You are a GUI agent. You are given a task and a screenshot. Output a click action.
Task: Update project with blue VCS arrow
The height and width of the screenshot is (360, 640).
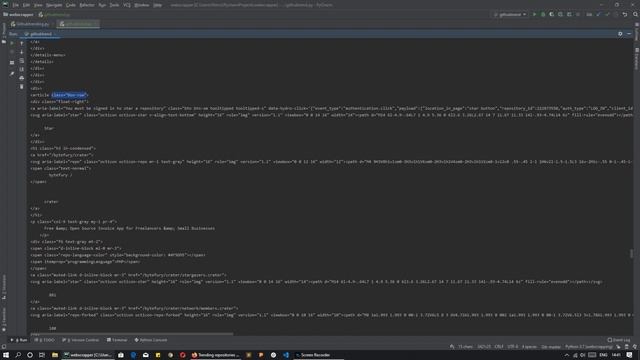(598, 15)
